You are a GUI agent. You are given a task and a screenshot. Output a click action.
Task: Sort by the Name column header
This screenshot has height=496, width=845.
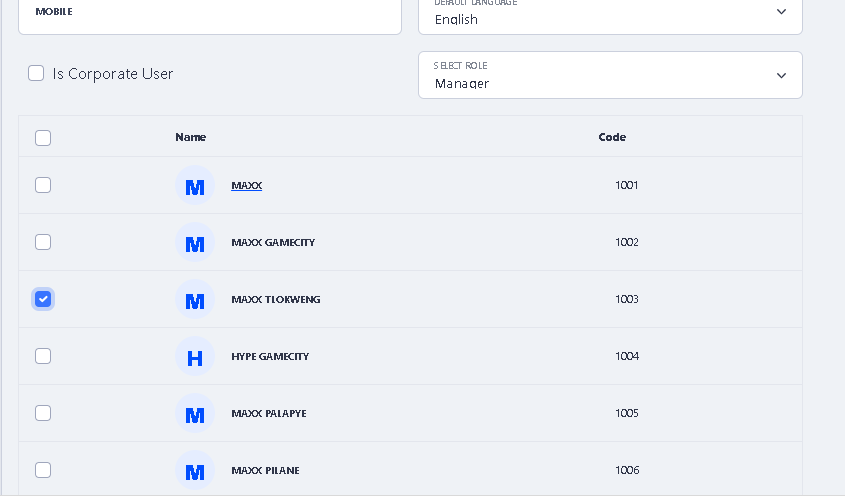[x=190, y=137]
